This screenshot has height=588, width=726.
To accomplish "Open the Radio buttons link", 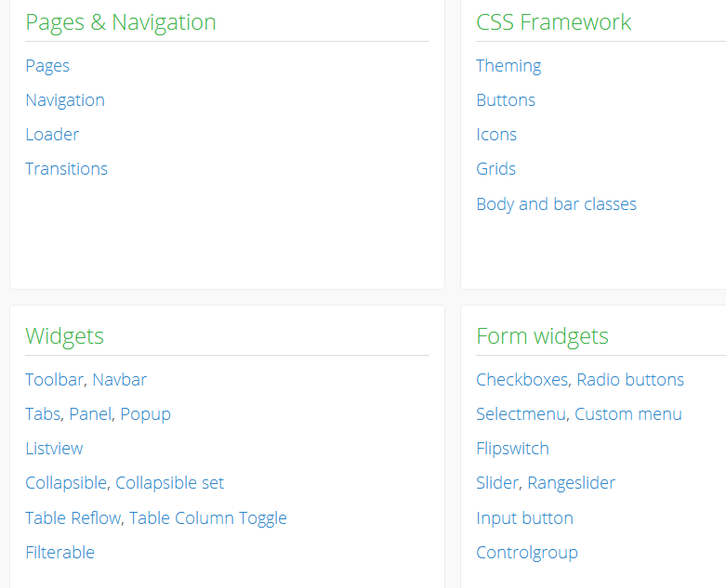I will click(x=630, y=380).
